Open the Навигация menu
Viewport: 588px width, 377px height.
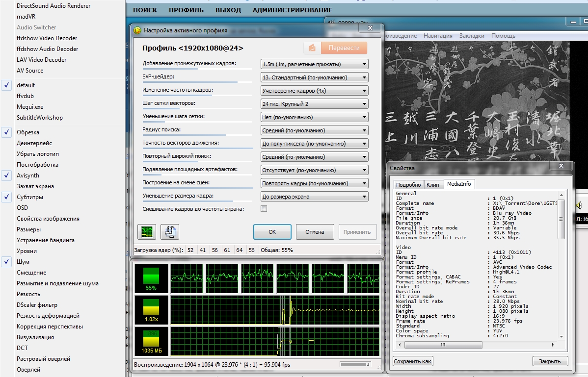(438, 36)
